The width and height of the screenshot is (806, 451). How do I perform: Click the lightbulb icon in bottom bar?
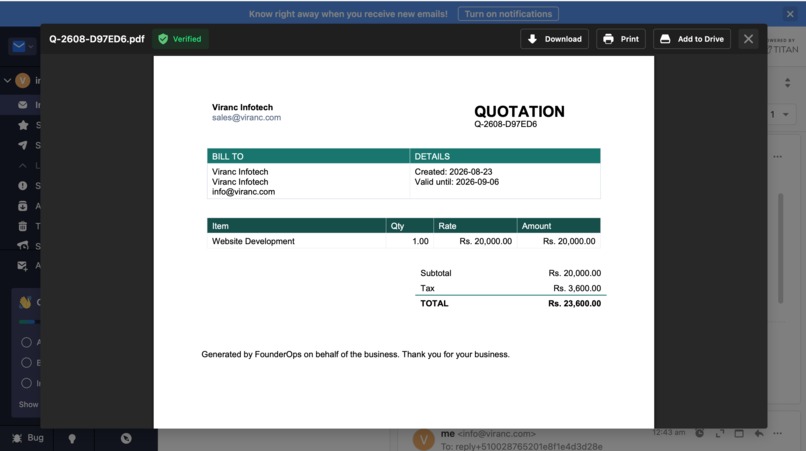tap(72, 439)
